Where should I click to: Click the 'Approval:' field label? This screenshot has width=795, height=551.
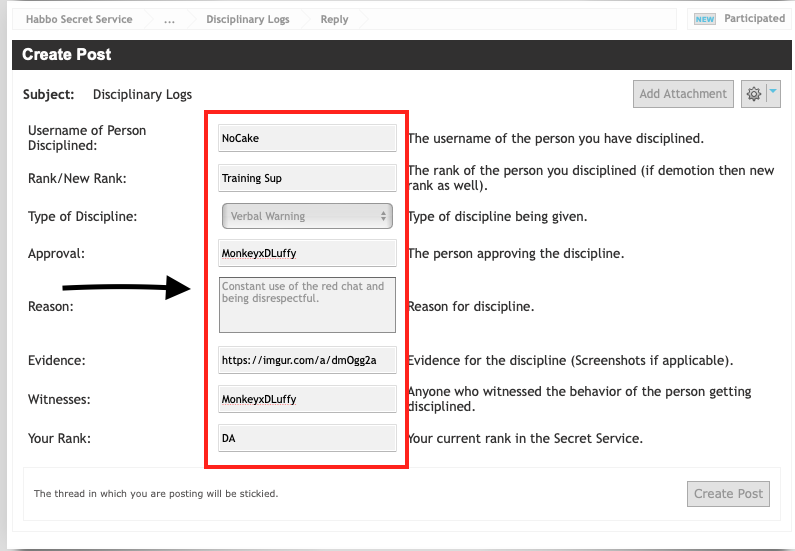[56, 253]
